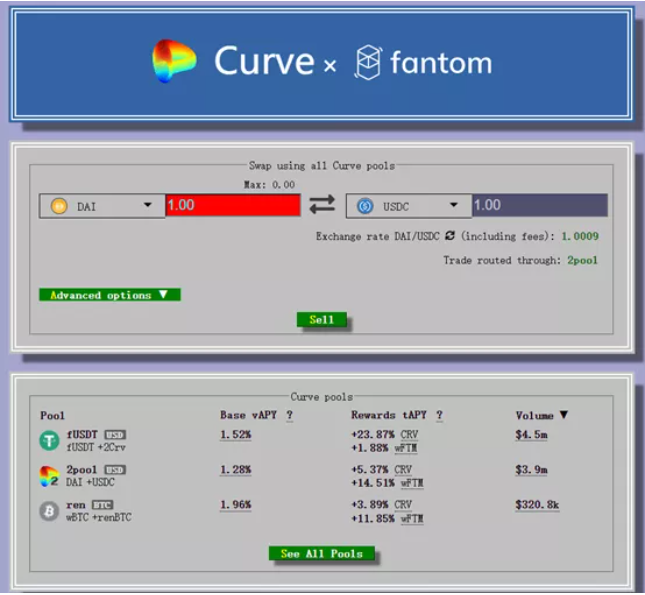
Task: Click the Base vAPY help question mark
Action: click(x=290, y=415)
